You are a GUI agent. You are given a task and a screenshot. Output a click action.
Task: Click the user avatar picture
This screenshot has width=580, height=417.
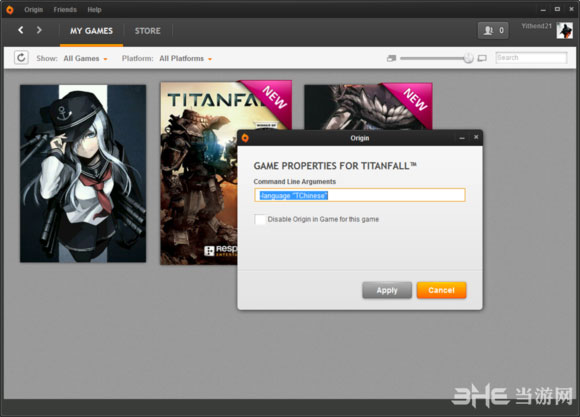[x=564, y=30]
